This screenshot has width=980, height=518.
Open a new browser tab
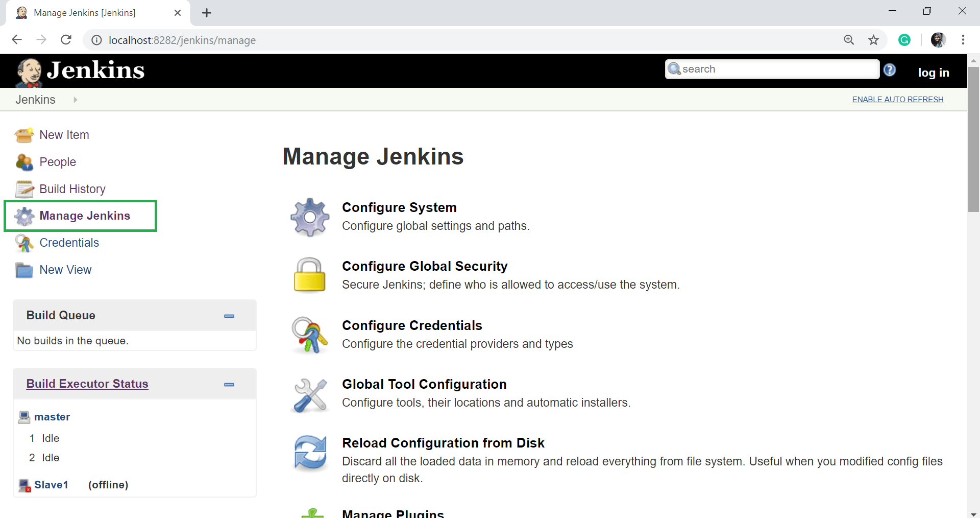207,13
